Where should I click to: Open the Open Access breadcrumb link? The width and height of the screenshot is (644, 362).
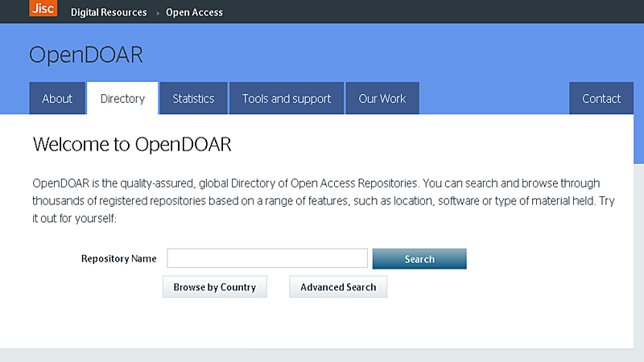(194, 12)
